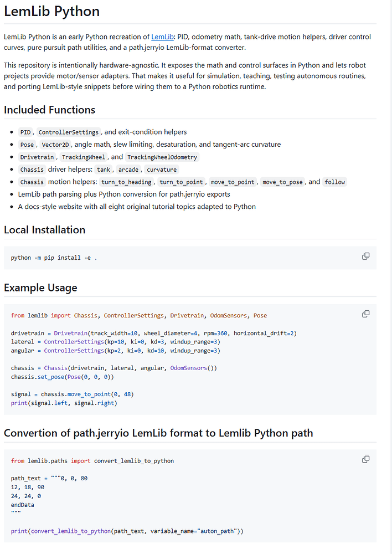Click the arcade driver helper label
Viewport: 392px width, 554px height.
pos(128,170)
